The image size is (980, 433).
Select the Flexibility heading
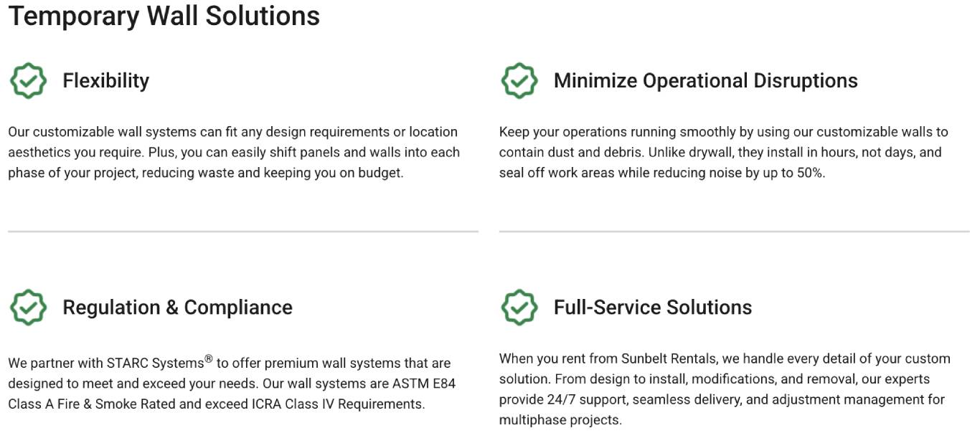pyautogui.click(x=105, y=80)
